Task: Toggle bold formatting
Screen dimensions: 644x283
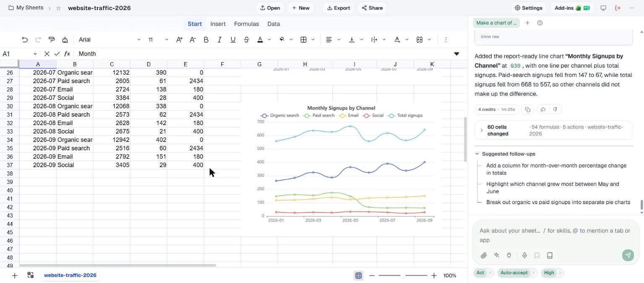Action: (206, 39)
